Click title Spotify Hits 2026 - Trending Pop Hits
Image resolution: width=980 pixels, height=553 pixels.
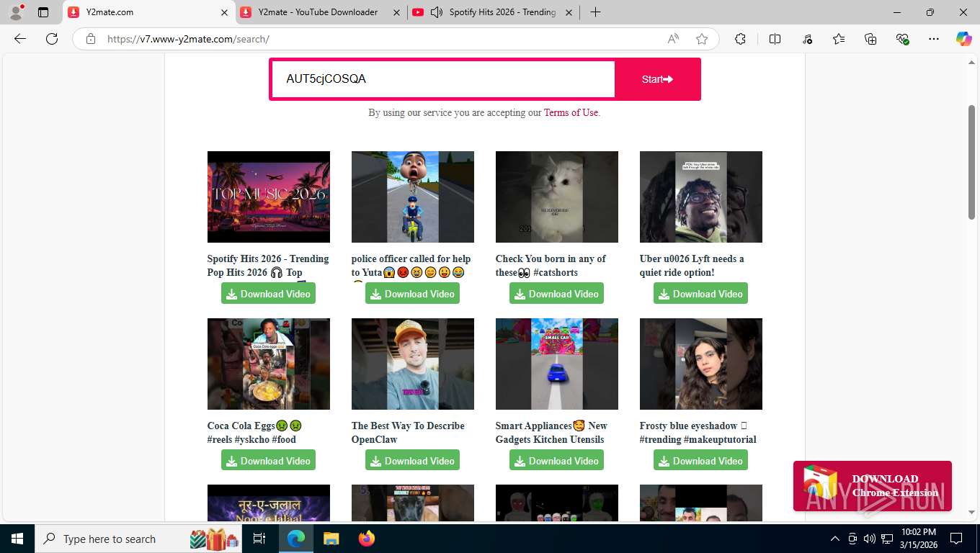click(x=268, y=266)
